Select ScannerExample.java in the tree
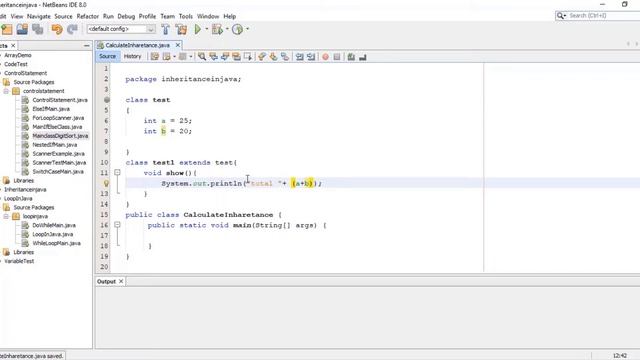This screenshot has width=640, height=360. tap(58, 154)
